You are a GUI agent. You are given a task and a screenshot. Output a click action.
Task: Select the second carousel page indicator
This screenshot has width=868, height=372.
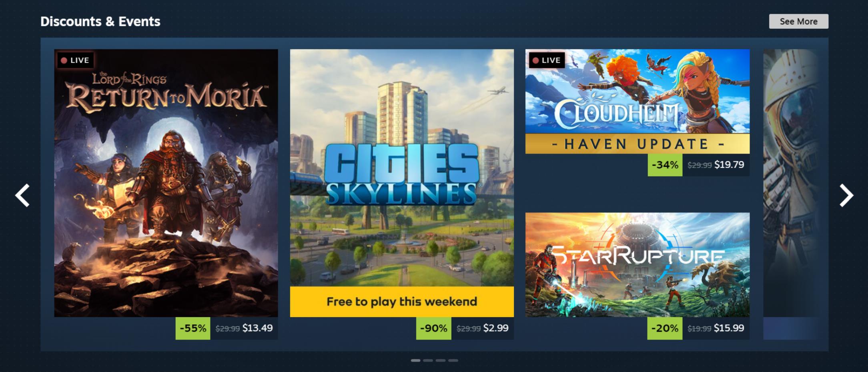click(428, 360)
